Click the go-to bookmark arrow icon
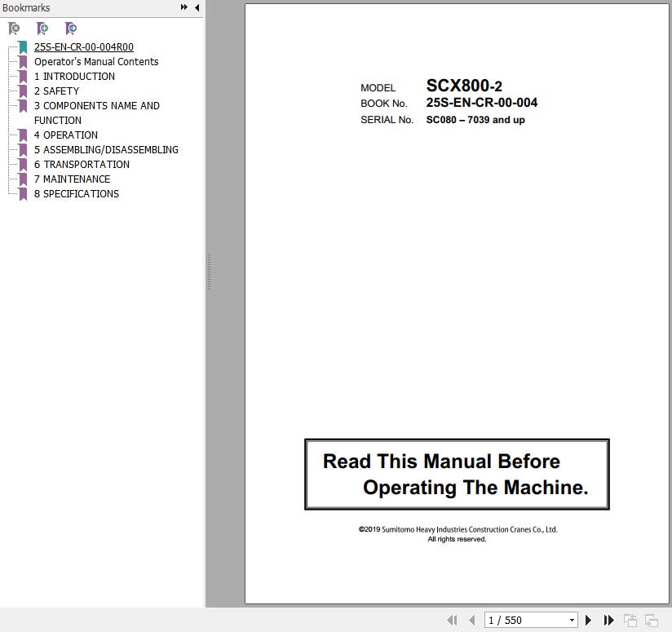 71,29
